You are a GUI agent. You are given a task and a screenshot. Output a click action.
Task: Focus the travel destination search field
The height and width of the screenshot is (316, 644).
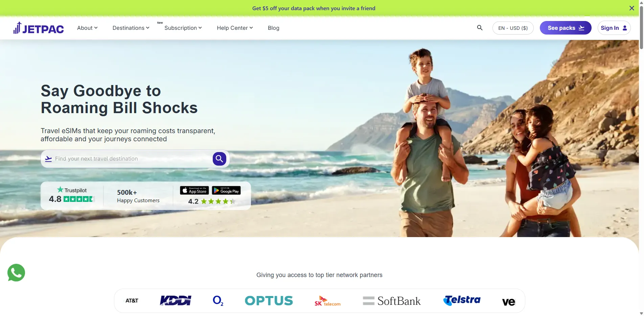pyautogui.click(x=132, y=159)
